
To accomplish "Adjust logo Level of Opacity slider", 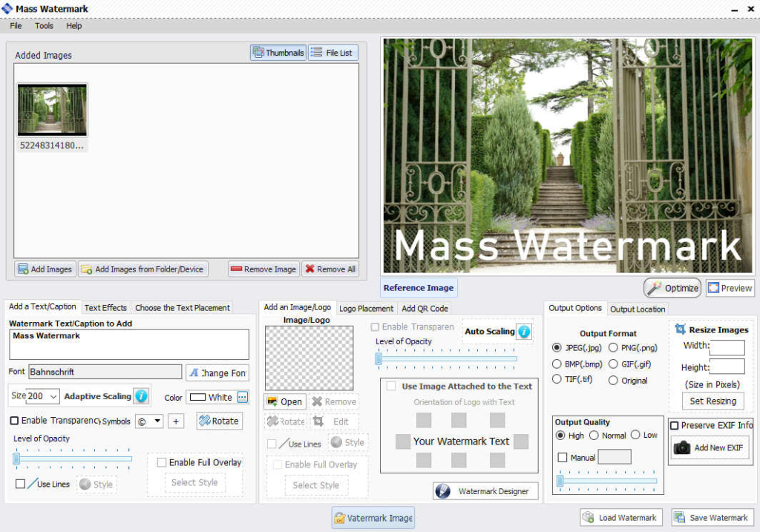I will 446,359.
